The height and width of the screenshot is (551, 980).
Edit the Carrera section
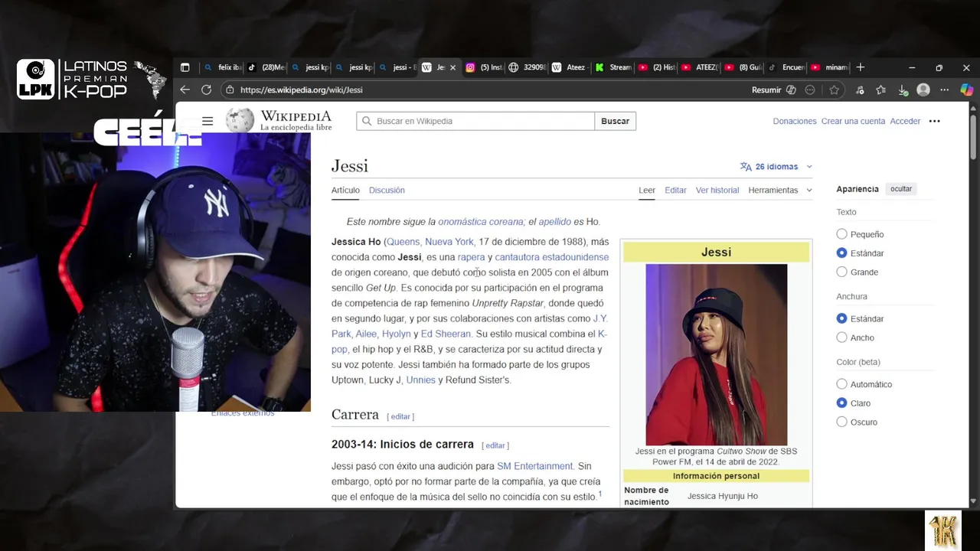tap(400, 416)
